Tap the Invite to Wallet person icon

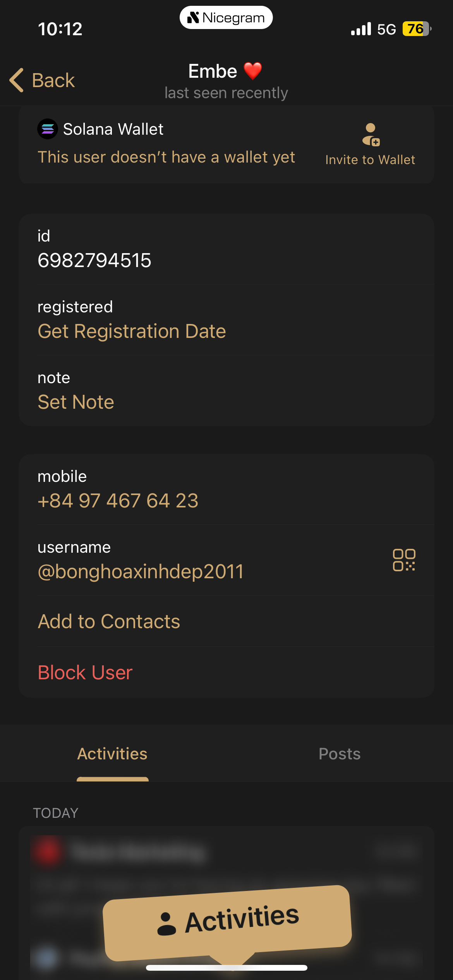[371, 135]
